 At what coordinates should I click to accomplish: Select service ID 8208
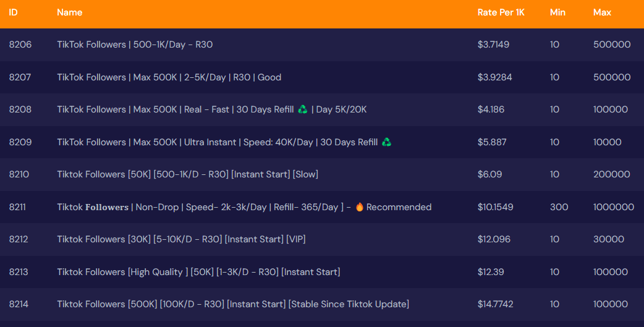pyautogui.click(x=20, y=109)
